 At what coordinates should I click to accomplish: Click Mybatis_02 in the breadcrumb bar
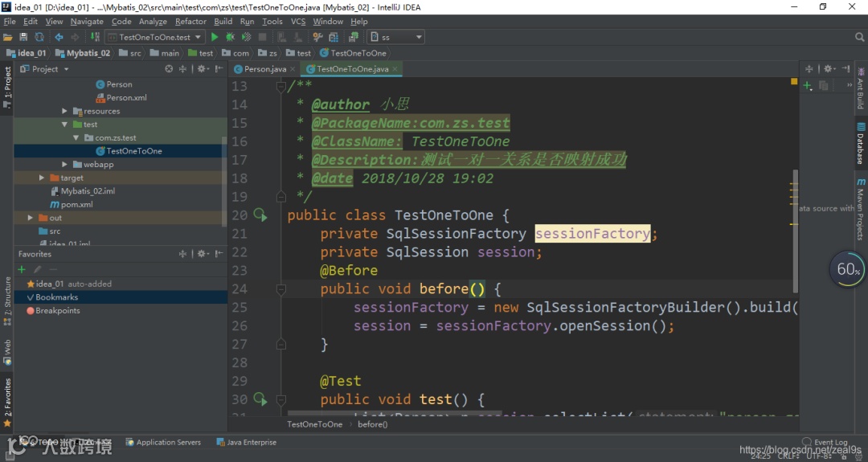(x=83, y=53)
